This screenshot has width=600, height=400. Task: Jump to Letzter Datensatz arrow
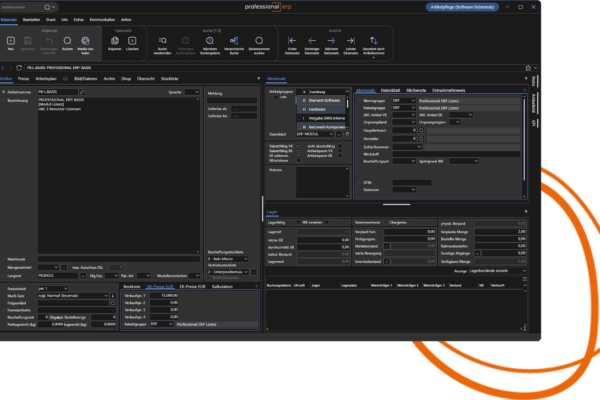(x=351, y=41)
